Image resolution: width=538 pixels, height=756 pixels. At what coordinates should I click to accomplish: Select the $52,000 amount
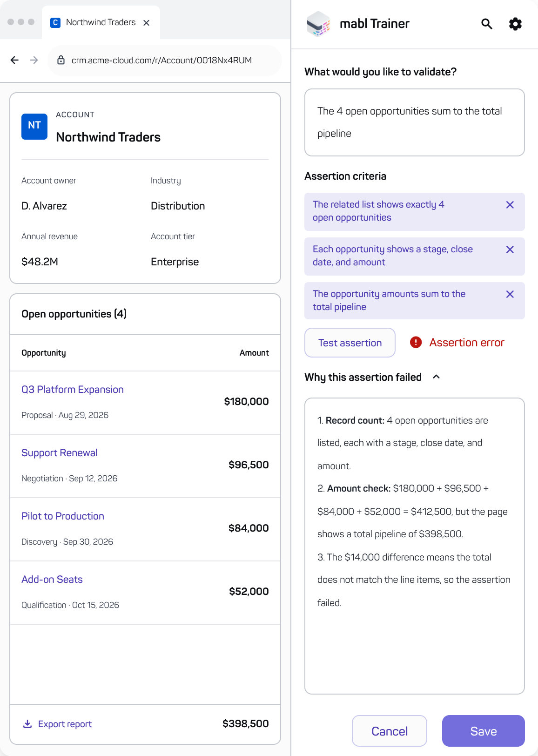pos(249,591)
